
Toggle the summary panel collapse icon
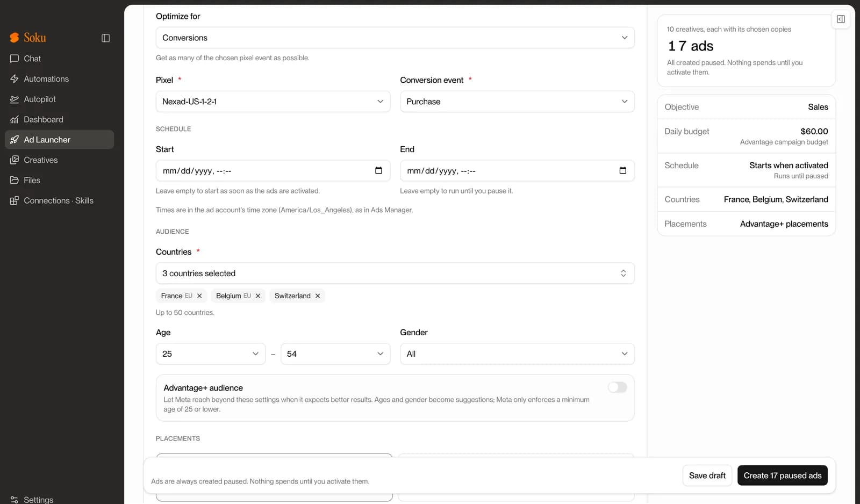(x=841, y=19)
